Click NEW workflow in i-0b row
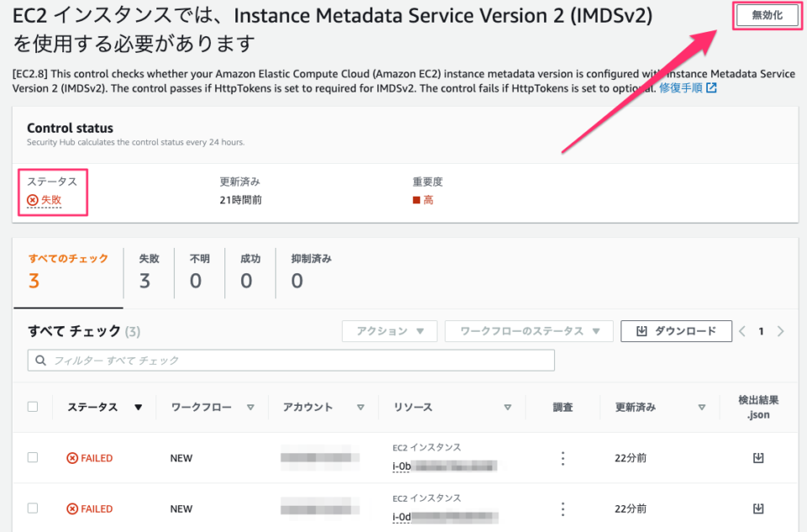This screenshot has width=807, height=532. (182, 458)
